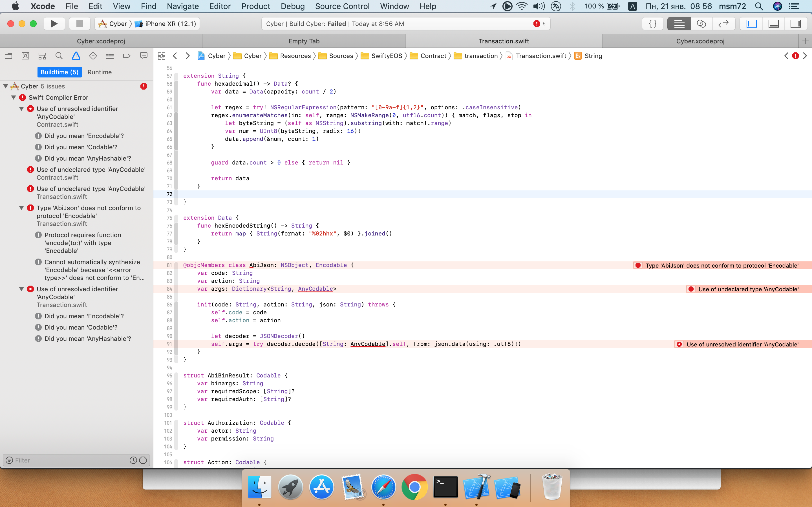Screen dimensions: 812x507
Task: Select the Runtime issues button
Action: [100, 72]
